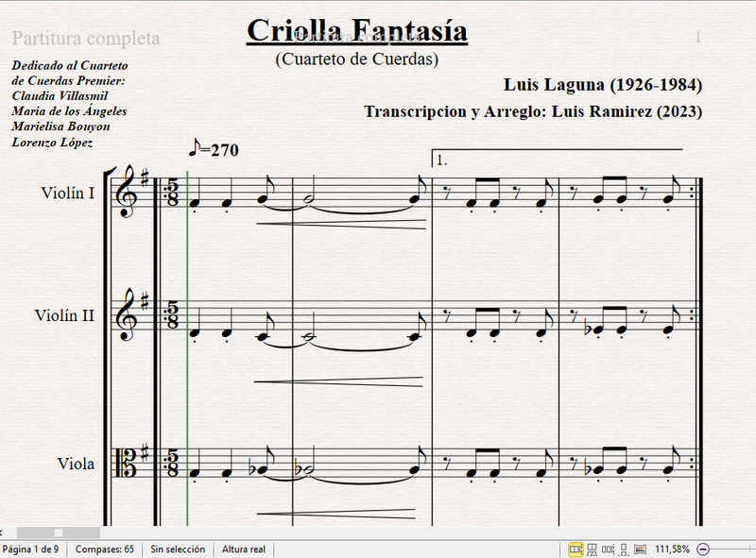Select the hairpin under Violín I staff
The width and height of the screenshot is (756, 558).
(341, 224)
